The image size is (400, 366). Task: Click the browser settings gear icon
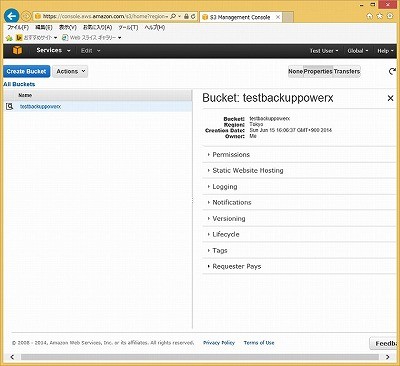[x=390, y=16]
